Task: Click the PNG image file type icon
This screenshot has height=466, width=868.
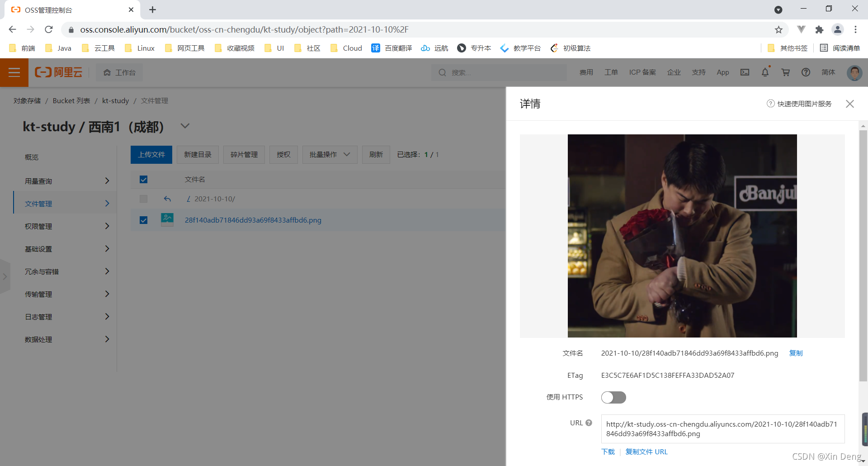Action: click(x=167, y=219)
